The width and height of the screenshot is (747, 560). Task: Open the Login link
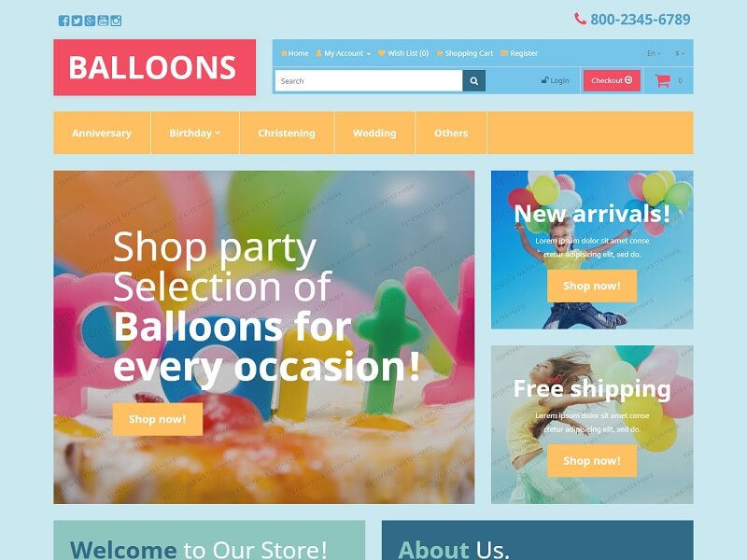(555, 80)
